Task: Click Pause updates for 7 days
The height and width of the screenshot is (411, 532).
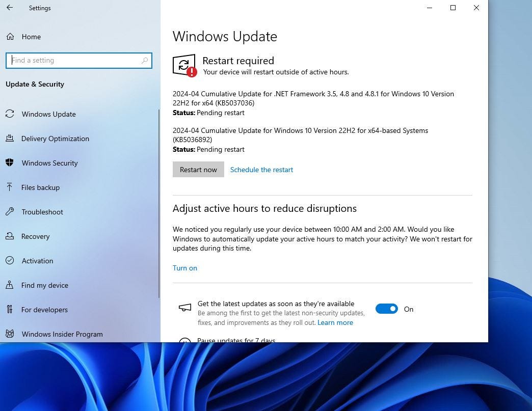Action: [x=236, y=340]
